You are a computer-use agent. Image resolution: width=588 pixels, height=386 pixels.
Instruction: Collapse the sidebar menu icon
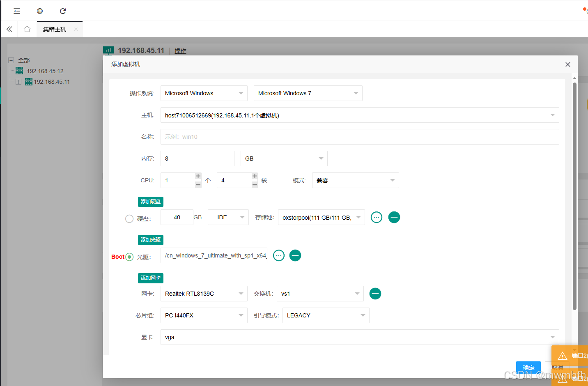click(17, 11)
